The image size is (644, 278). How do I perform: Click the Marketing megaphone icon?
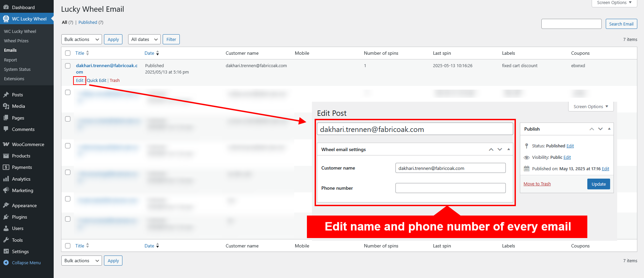pos(6,190)
